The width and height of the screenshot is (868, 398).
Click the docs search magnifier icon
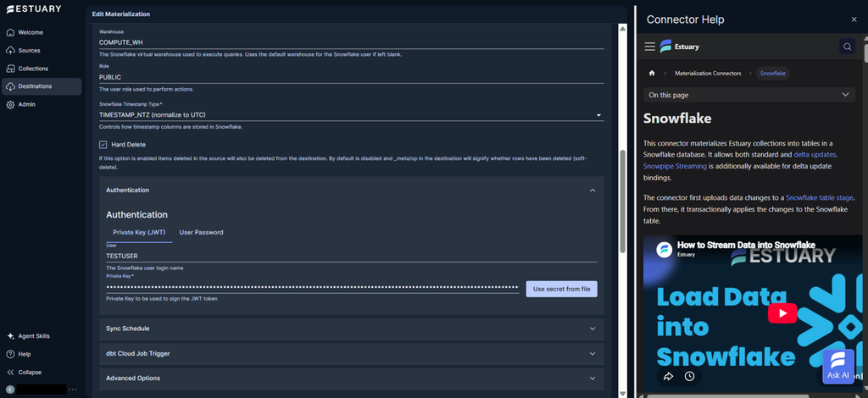pos(847,47)
